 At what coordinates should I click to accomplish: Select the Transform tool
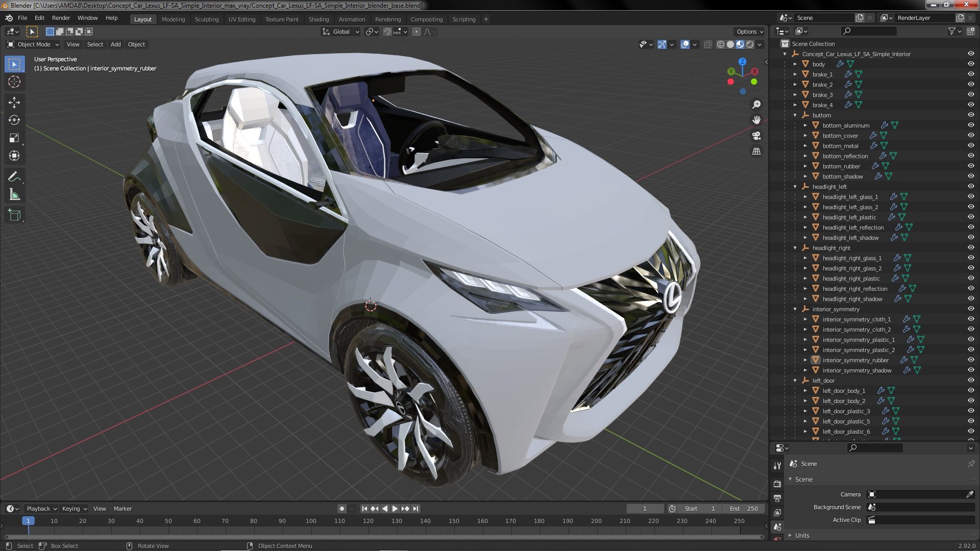[14, 156]
